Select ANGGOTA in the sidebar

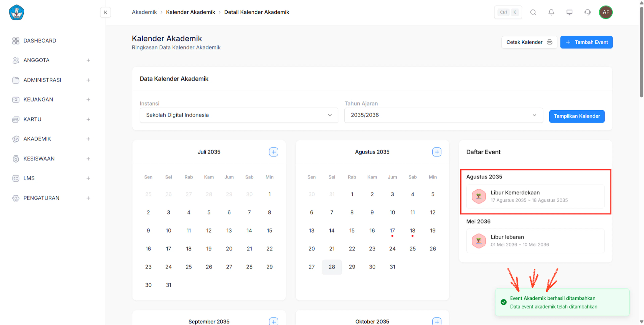(37, 60)
